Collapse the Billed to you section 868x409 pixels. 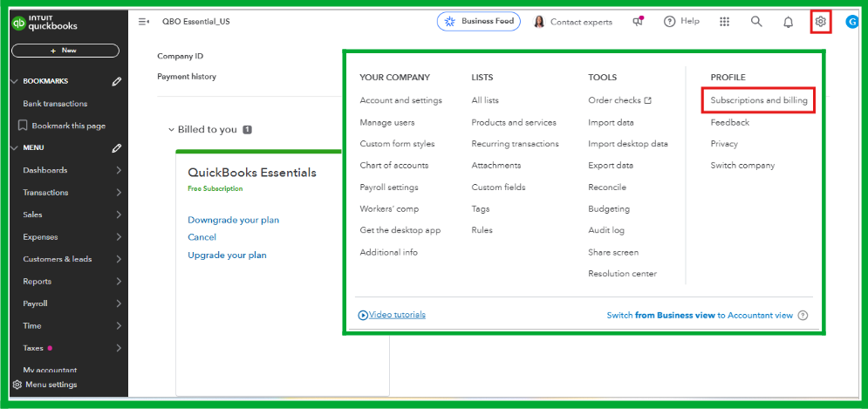[171, 130]
